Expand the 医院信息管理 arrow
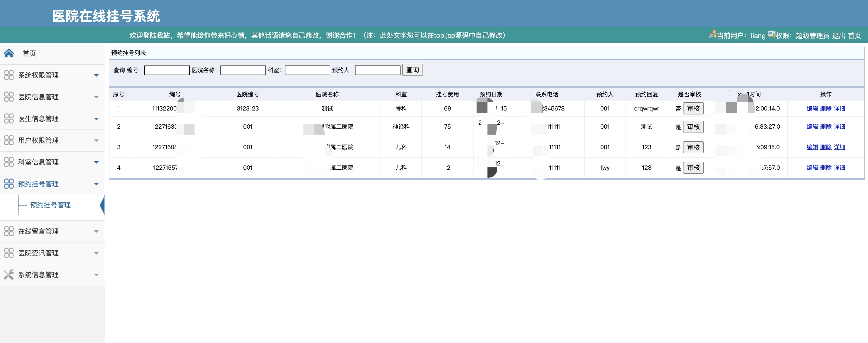This screenshot has height=343, width=868. [x=96, y=97]
